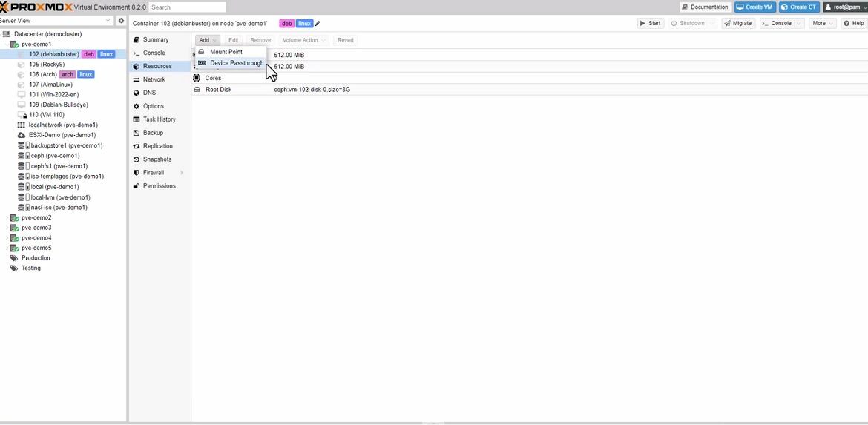Select the Resources tab
The height and width of the screenshot is (425, 868).
point(160,66)
